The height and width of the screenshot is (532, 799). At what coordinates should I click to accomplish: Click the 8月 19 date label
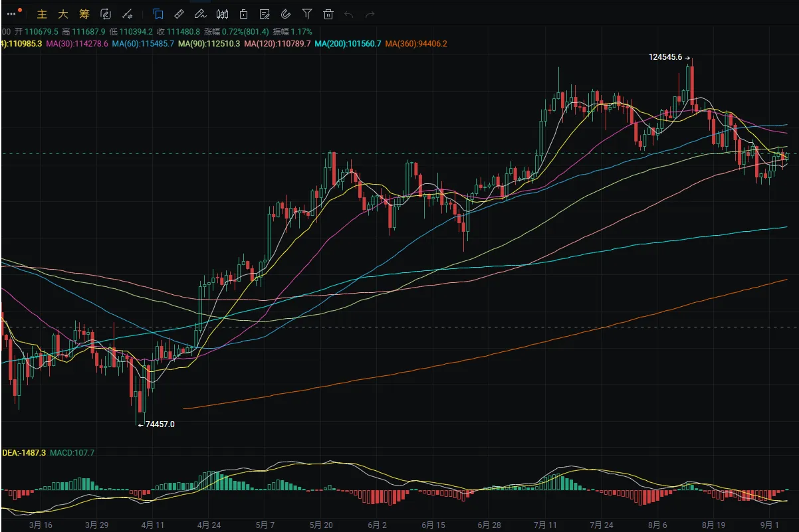[713, 525]
